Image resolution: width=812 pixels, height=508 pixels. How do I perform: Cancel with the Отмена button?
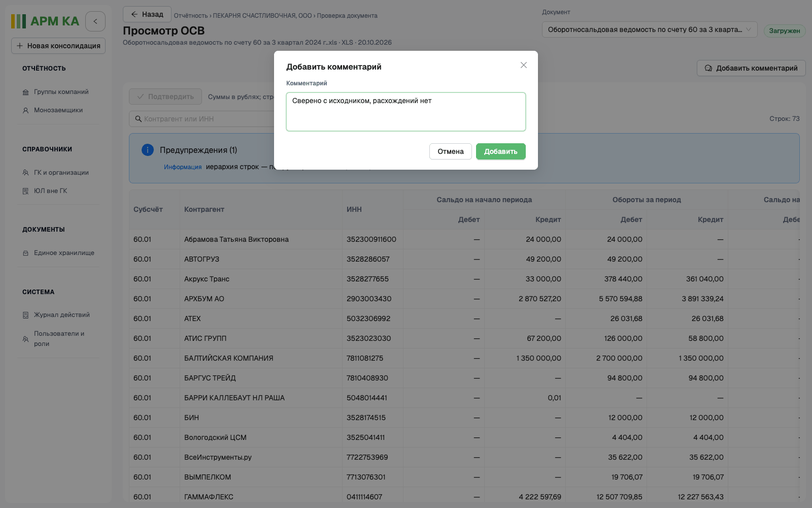[x=451, y=151]
